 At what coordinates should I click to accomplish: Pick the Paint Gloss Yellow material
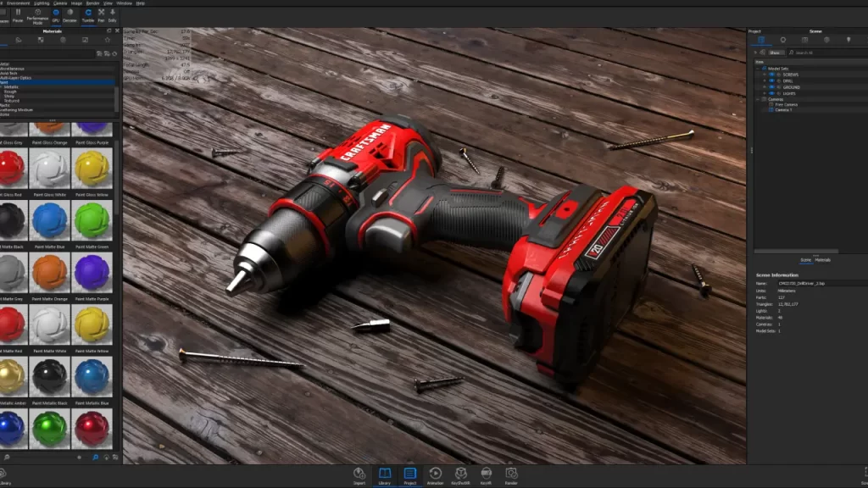[x=92, y=169]
